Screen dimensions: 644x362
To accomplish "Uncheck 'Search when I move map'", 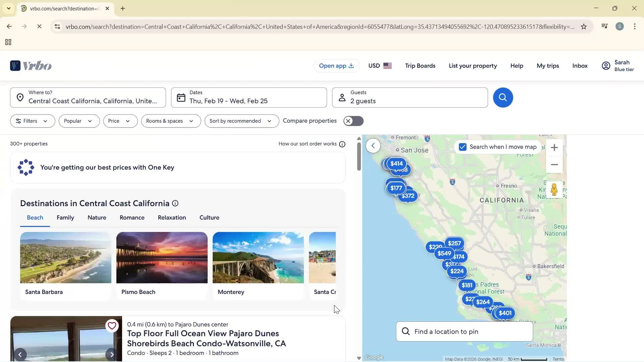I will 463,147.
